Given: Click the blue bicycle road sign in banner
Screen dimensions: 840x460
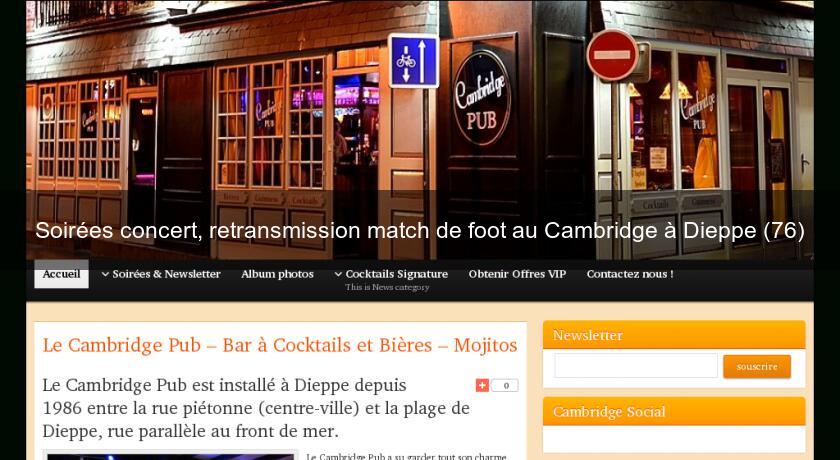Looking at the screenshot, I should pos(413,61).
